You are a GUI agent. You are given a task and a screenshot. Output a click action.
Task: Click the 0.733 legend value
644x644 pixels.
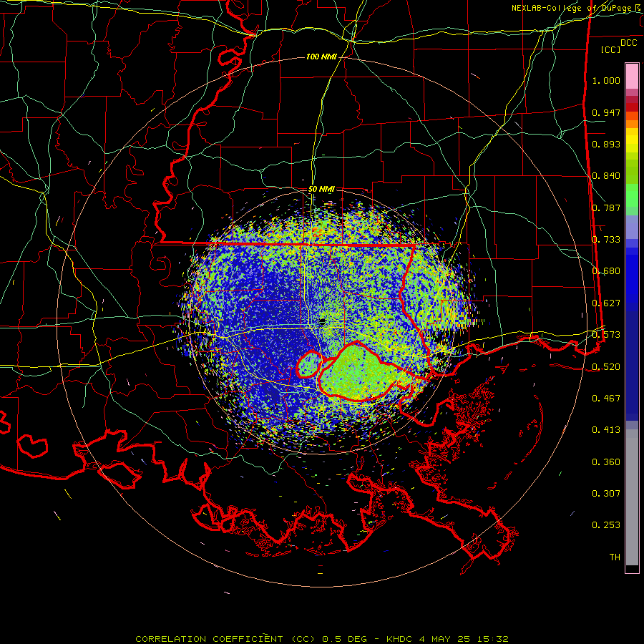606,240
